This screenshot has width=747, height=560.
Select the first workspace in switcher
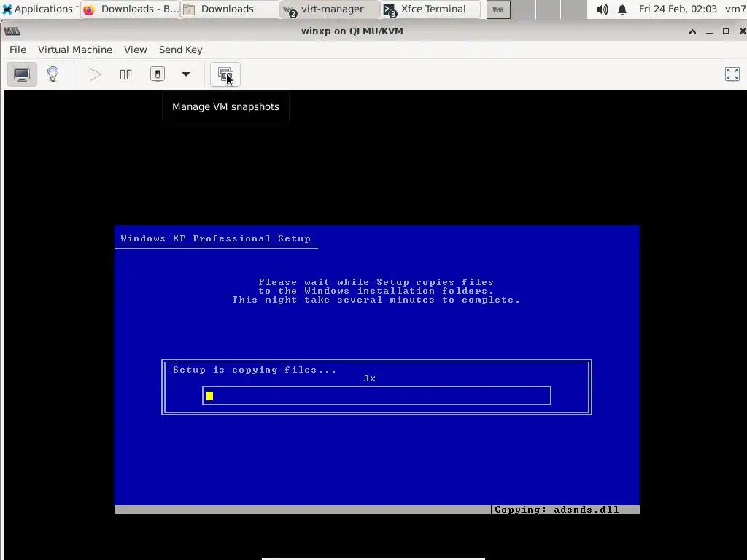[x=498, y=9]
